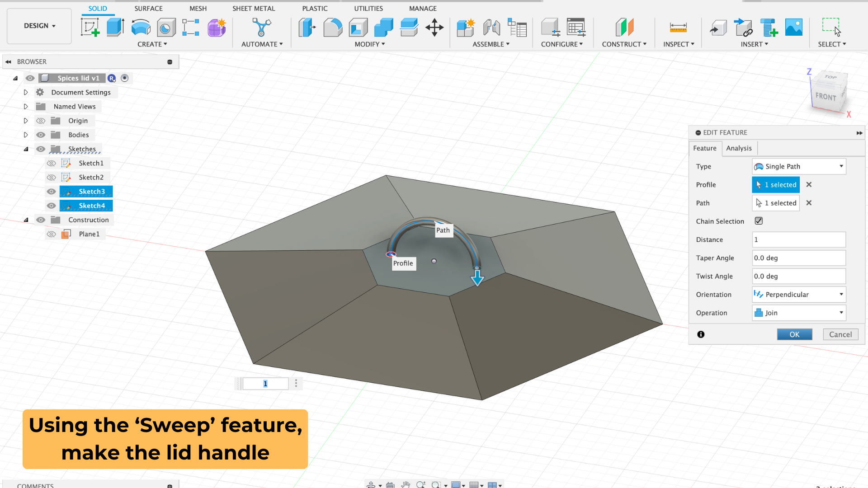
Task: Hide Sketch3 in the browser
Action: (52, 192)
